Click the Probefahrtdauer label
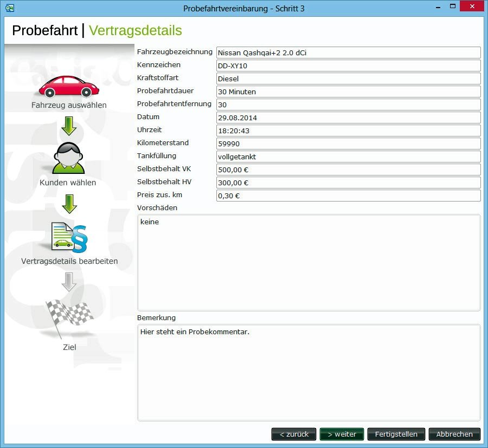 tap(165, 91)
